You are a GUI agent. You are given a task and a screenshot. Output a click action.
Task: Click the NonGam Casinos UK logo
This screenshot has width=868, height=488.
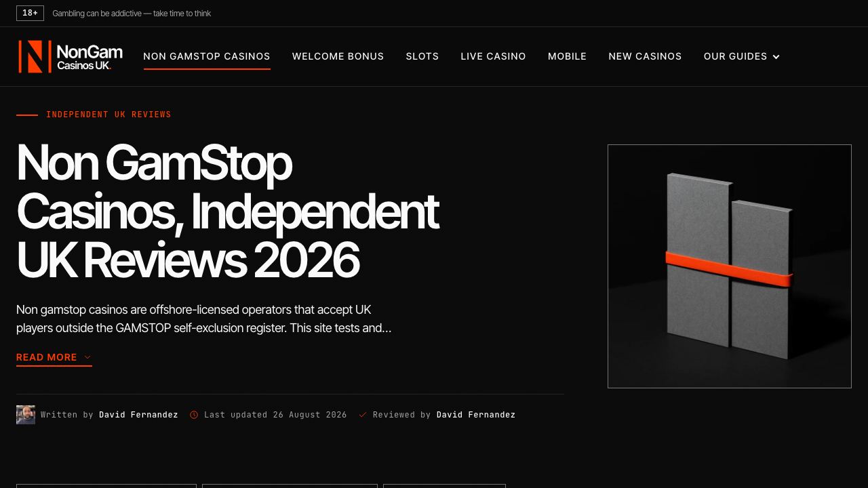(x=71, y=56)
